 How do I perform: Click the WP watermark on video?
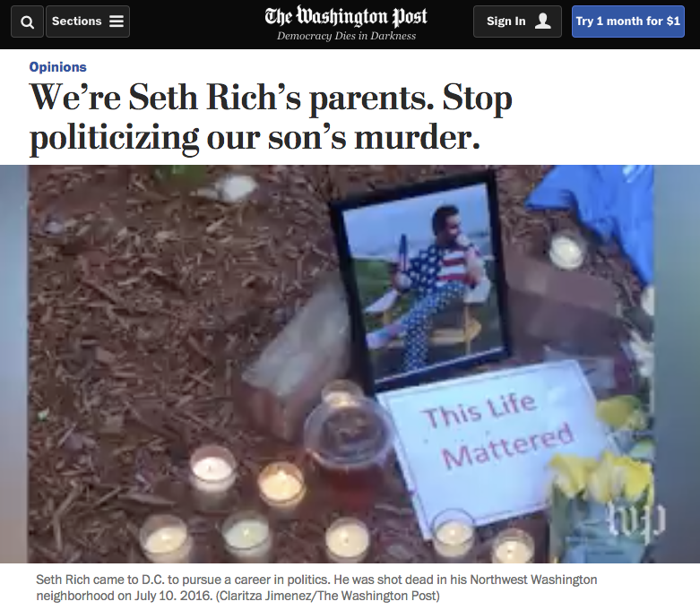click(x=636, y=520)
